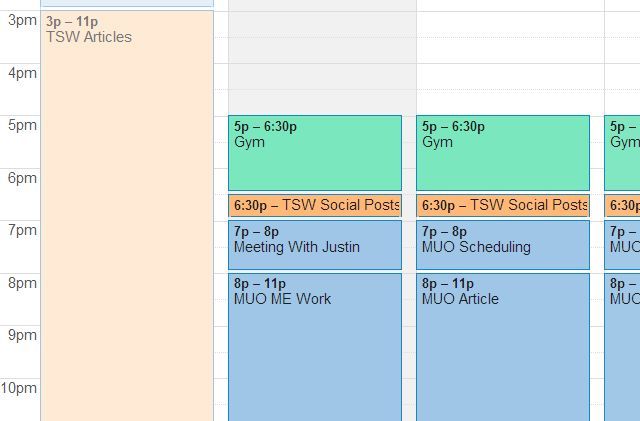Select the 10pm time label
This screenshot has width=640, height=421.
click(x=22, y=388)
